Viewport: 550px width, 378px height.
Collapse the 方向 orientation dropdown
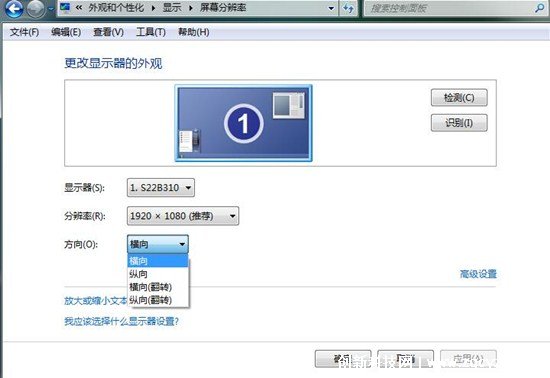158,244
